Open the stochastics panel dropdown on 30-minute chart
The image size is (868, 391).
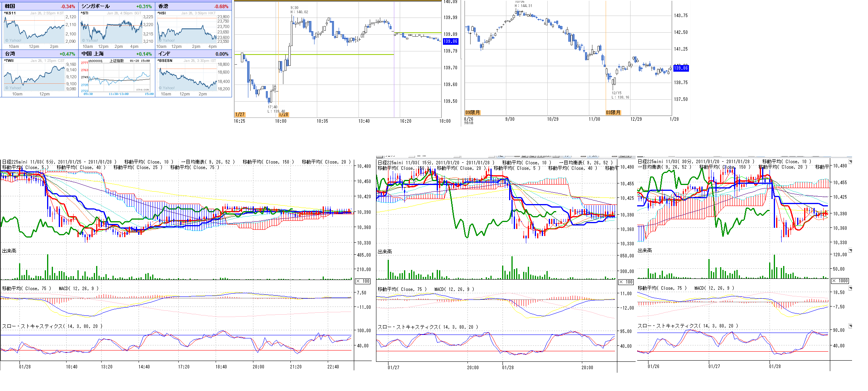(850, 326)
